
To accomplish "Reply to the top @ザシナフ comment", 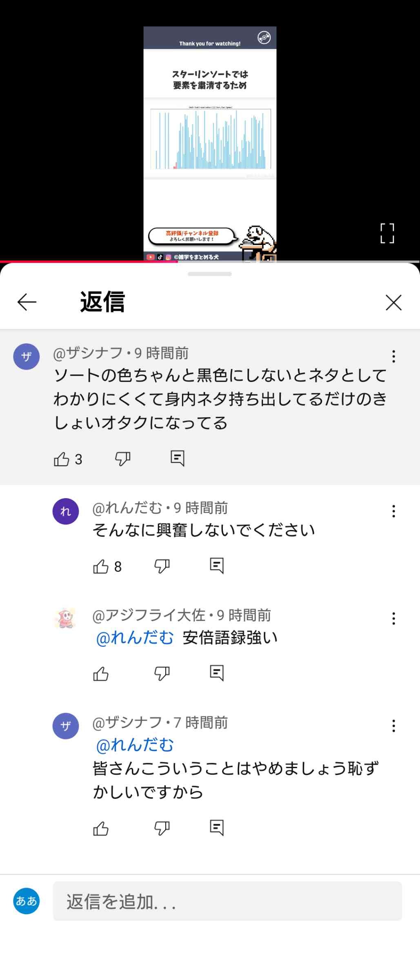I will coord(178,459).
